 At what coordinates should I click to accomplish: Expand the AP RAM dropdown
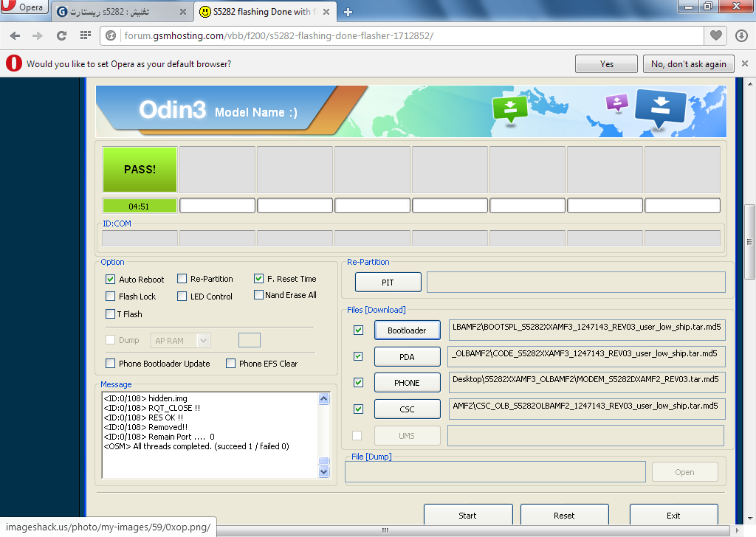[204, 341]
